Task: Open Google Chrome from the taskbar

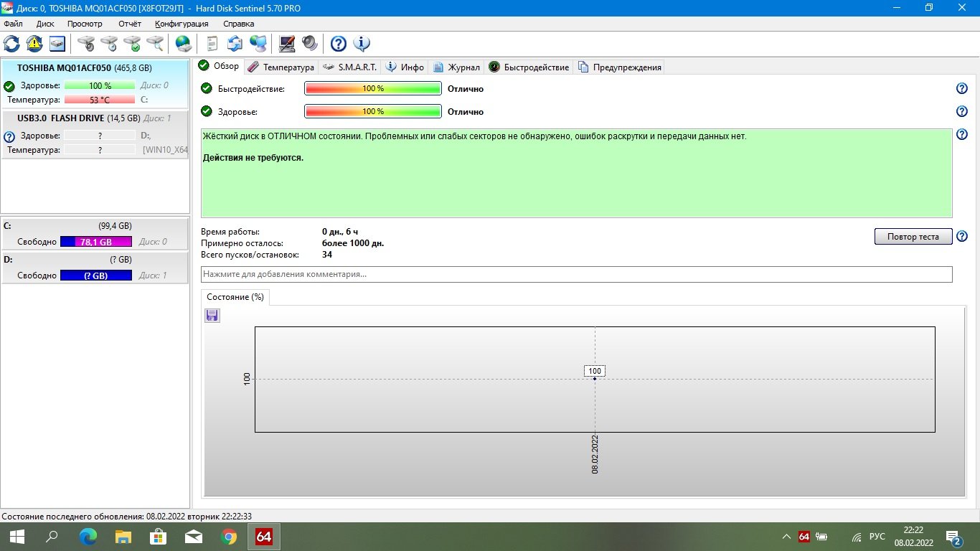Action: click(229, 537)
